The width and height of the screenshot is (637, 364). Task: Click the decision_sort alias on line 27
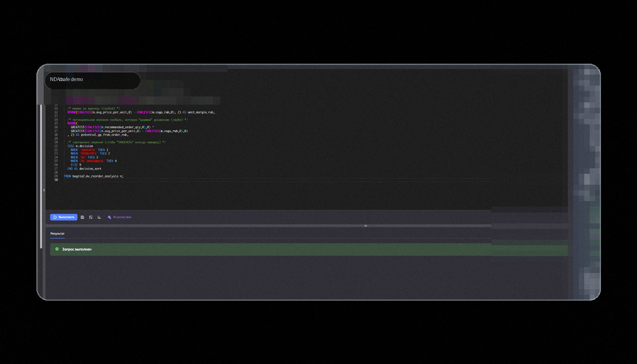[x=90, y=168]
